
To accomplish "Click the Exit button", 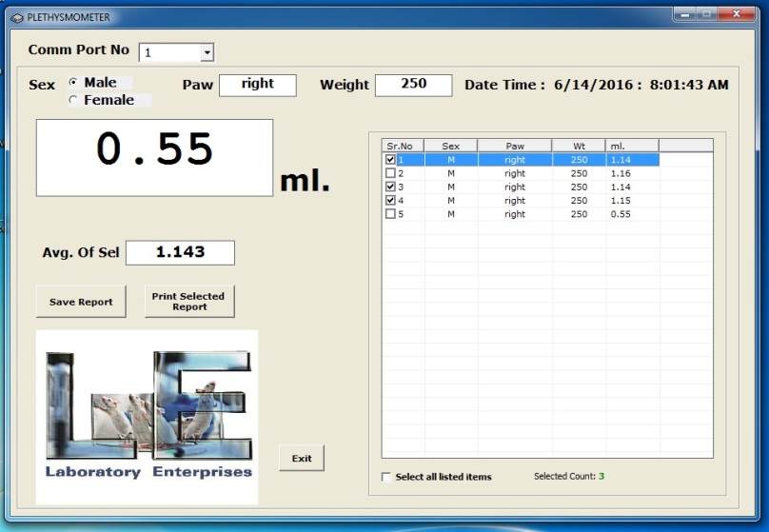I will tap(302, 458).
